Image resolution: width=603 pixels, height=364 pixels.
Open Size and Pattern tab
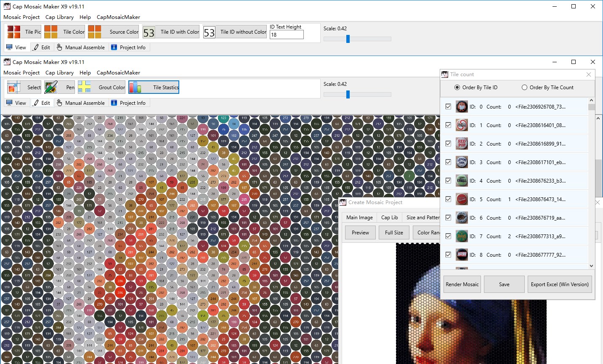pyautogui.click(x=422, y=217)
